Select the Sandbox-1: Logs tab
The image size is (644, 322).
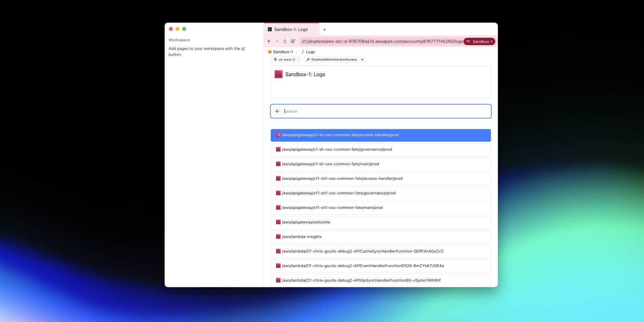click(x=291, y=29)
